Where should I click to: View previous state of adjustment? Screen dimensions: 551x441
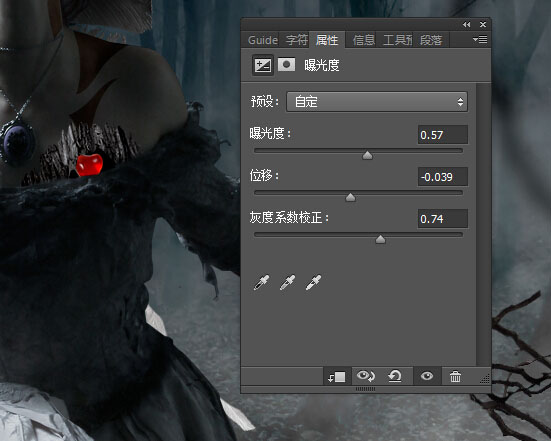[366, 376]
